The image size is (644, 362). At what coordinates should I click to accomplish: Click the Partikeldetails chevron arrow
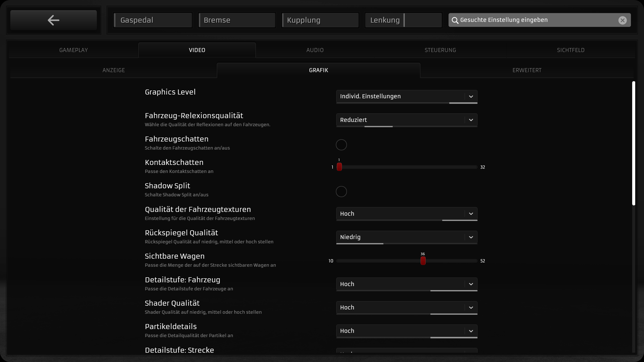point(471,331)
